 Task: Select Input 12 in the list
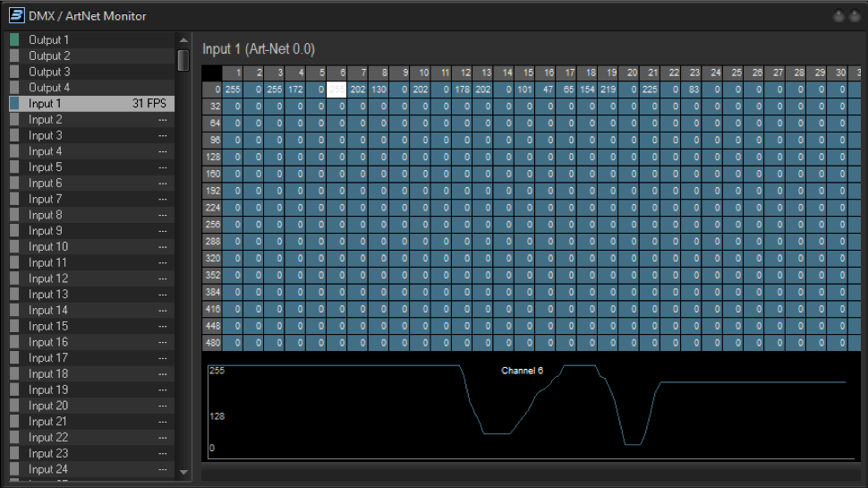92,278
